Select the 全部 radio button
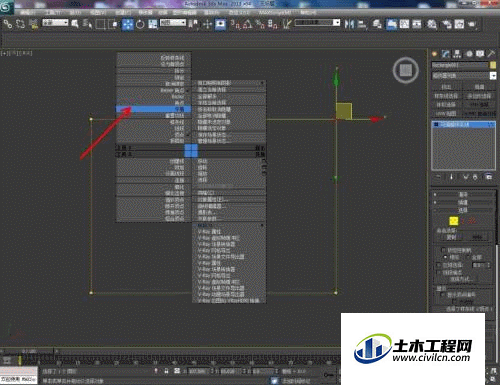Screen dimensions: 500x385 coord(468,257)
